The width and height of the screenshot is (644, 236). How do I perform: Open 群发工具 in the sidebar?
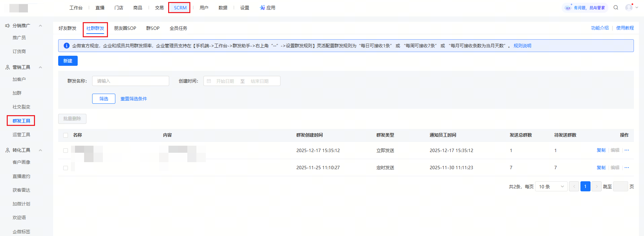click(x=21, y=121)
